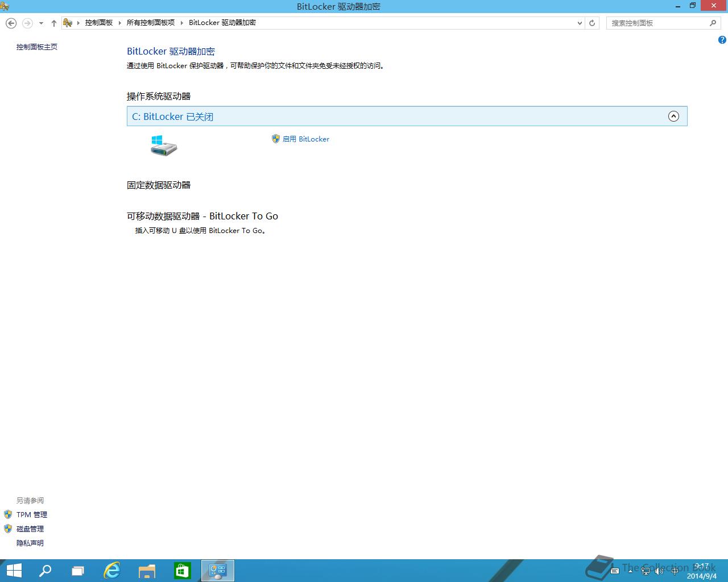This screenshot has height=582, width=728.
Task: Go up one level with up arrow
Action: pos(54,23)
